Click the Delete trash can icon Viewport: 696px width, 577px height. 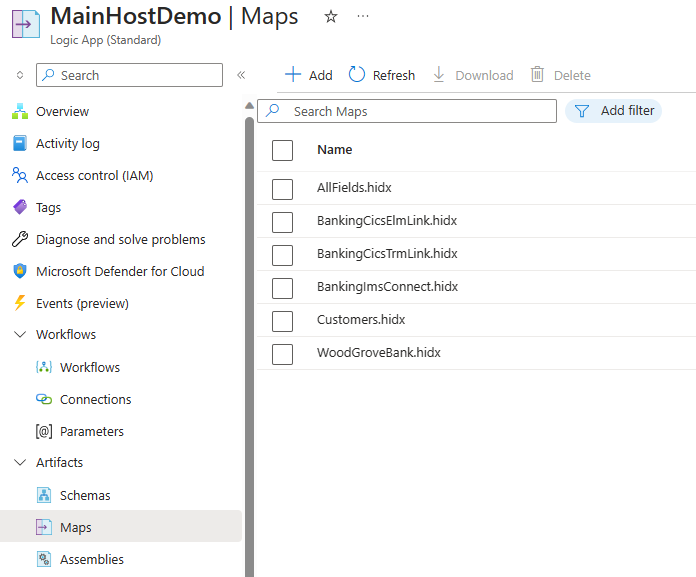point(537,74)
